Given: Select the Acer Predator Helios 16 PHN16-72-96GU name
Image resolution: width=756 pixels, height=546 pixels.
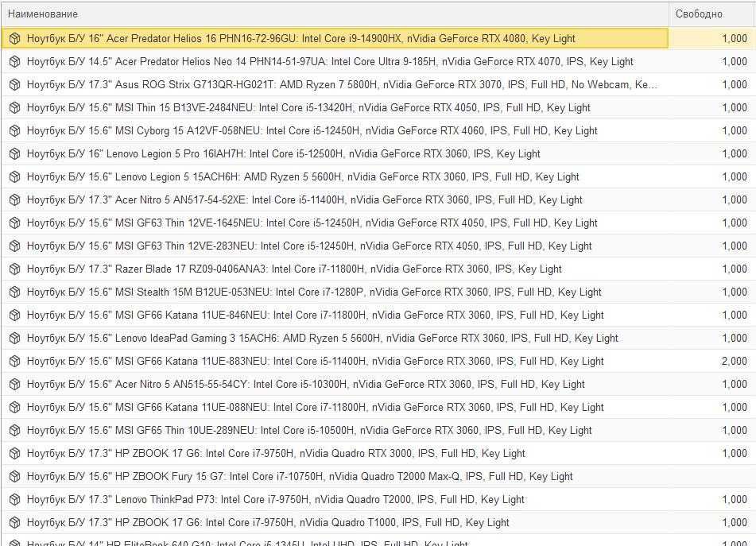Looking at the screenshot, I should coord(300,39).
